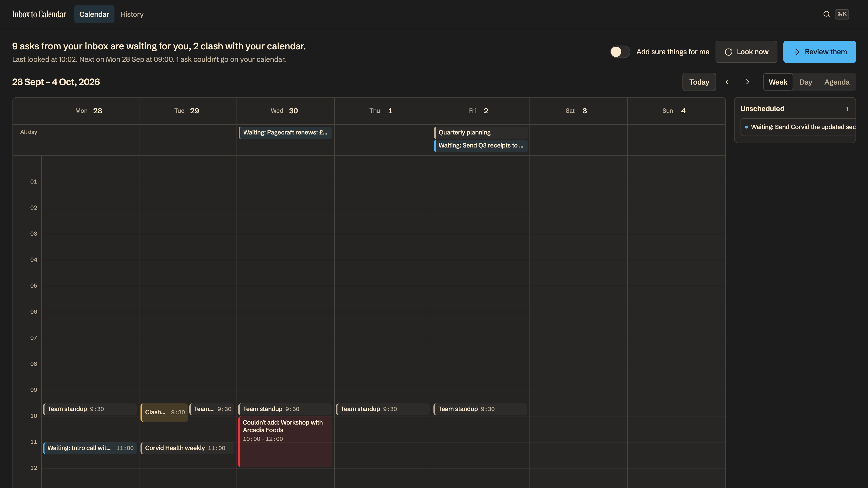The image size is (868, 488).
Task: Click the Unscheduled panel heading
Action: [762, 109]
